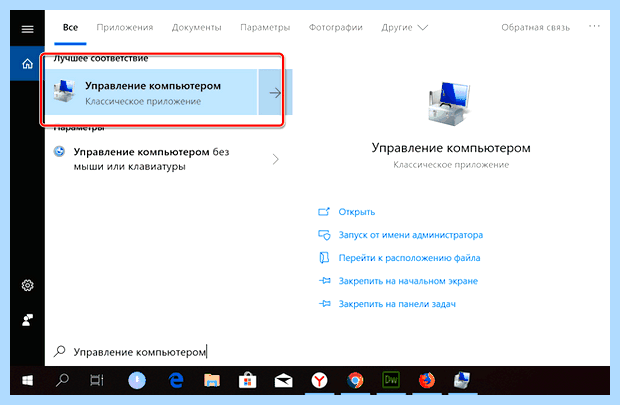Open the Mail app from taskbar
This screenshot has height=405, width=620.
pos(284,381)
